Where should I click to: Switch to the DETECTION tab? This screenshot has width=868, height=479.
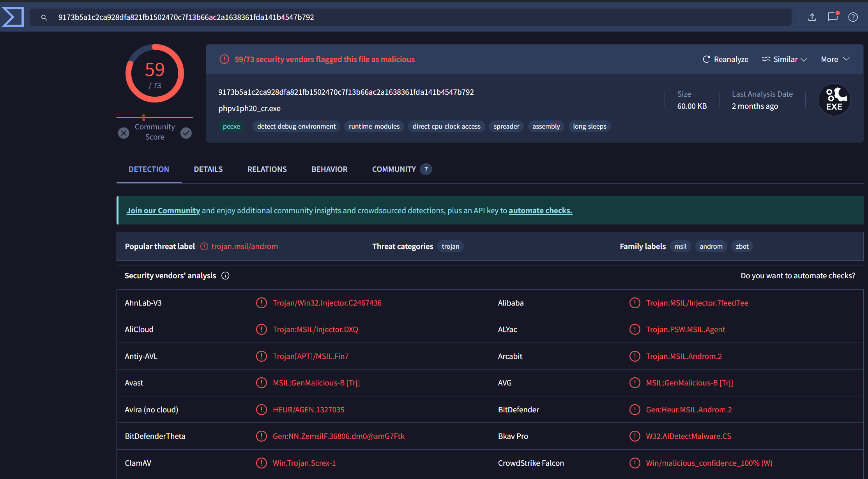(x=149, y=169)
